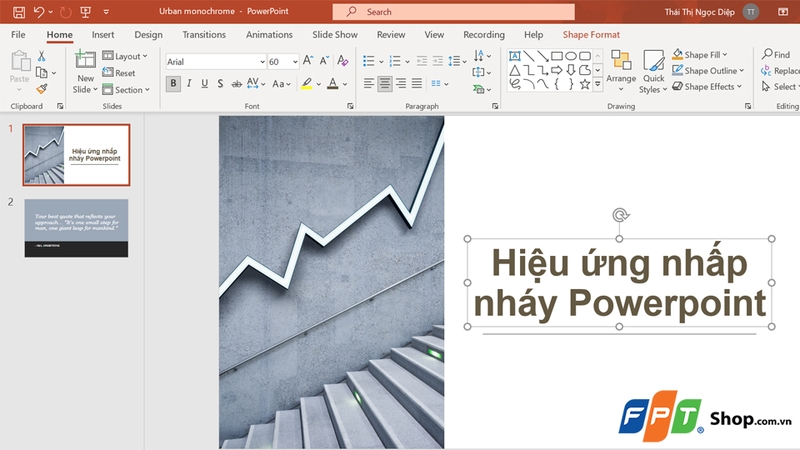The width and height of the screenshot is (800, 450).
Task: Click the Replace button
Action: (x=780, y=70)
